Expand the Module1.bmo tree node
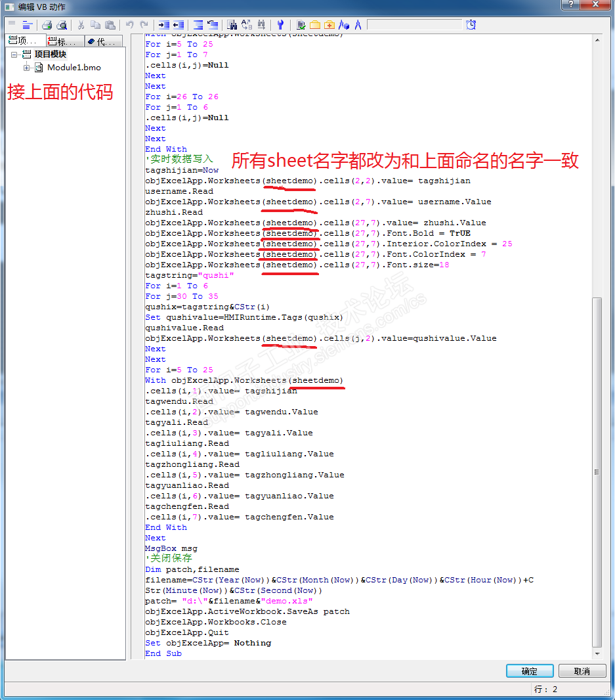 pyautogui.click(x=27, y=68)
